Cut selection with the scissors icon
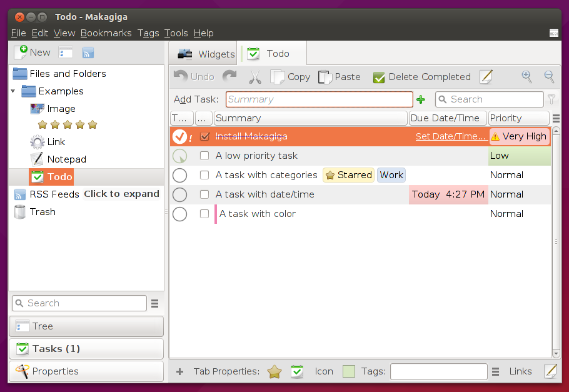This screenshot has height=392, width=569. pos(255,77)
